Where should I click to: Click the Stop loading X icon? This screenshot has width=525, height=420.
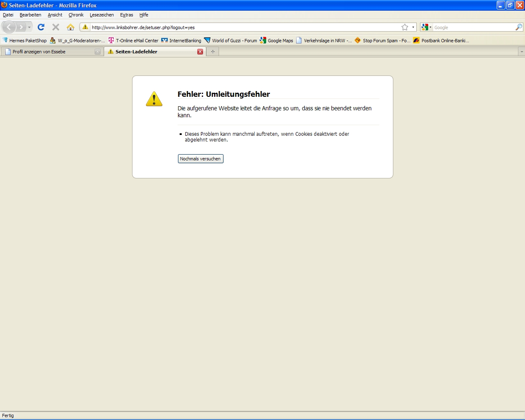56,27
